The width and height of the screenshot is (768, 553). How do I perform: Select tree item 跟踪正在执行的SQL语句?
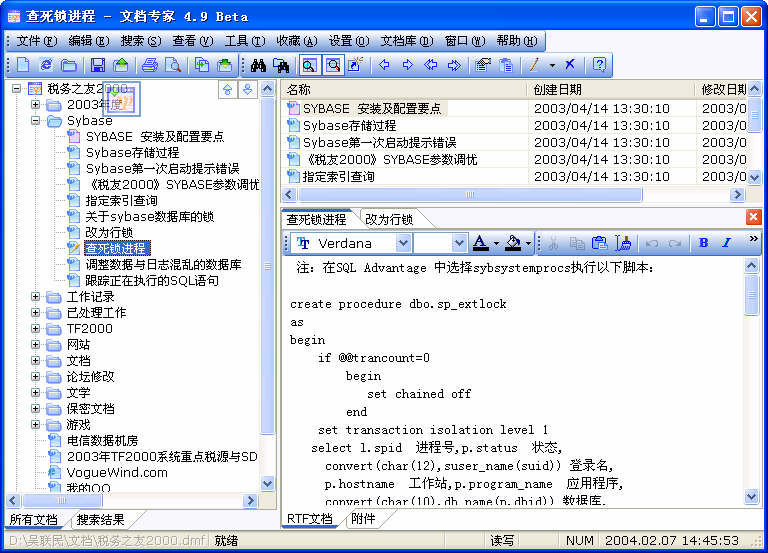(152, 281)
